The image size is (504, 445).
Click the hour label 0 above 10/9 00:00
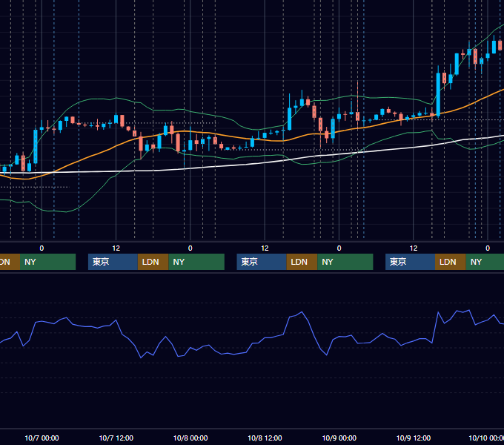pos(339,248)
